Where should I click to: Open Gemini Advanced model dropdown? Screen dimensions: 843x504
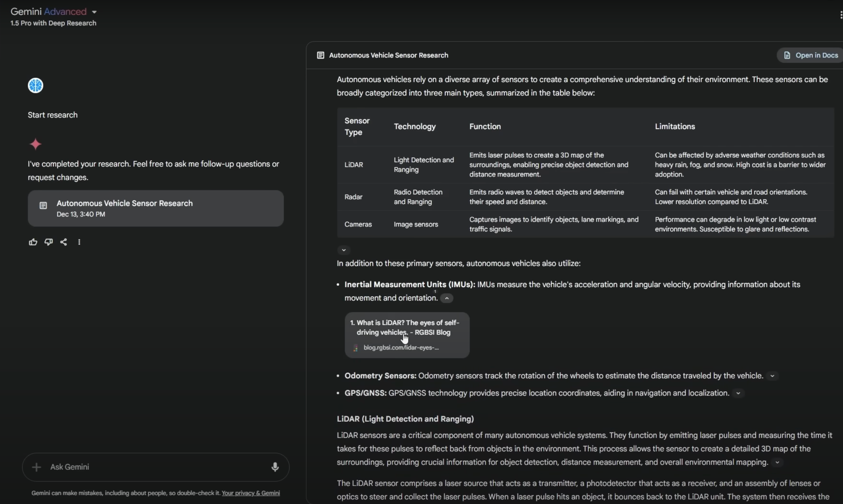(94, 12)
